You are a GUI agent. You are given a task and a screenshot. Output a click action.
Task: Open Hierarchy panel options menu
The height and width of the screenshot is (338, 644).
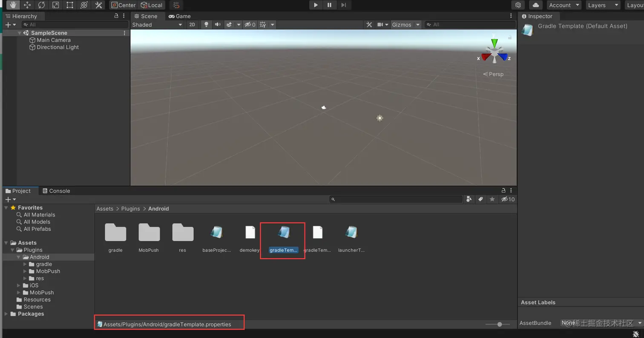click(124, 16)
